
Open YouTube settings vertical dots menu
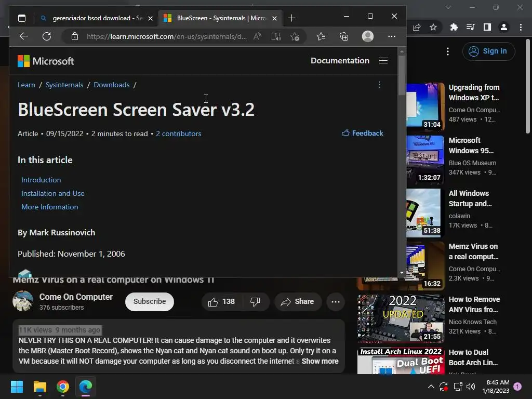click(x=448, y=51)
